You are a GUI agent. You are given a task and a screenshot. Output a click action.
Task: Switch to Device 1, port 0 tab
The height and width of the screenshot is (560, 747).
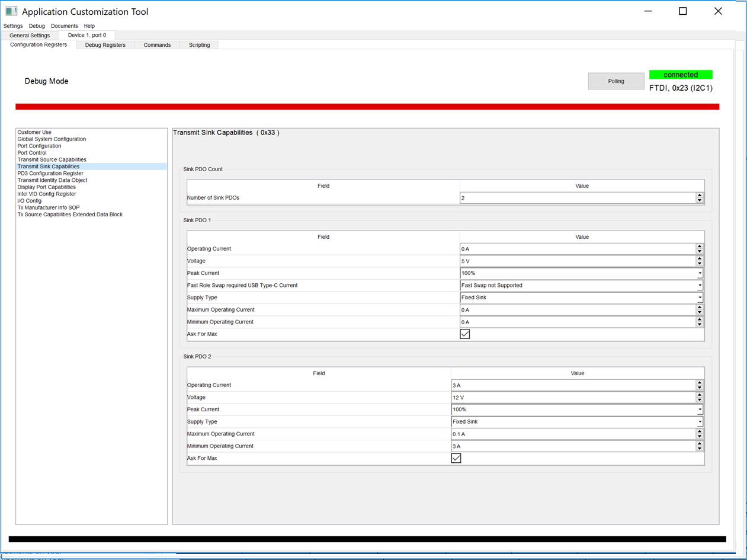(87, 36)
